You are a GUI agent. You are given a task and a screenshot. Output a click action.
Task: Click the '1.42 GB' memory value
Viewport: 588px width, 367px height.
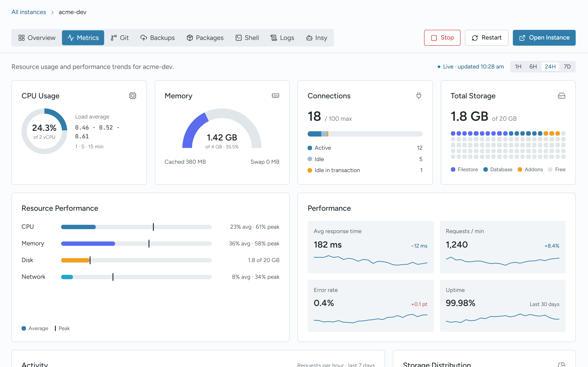tap(222, 137)
